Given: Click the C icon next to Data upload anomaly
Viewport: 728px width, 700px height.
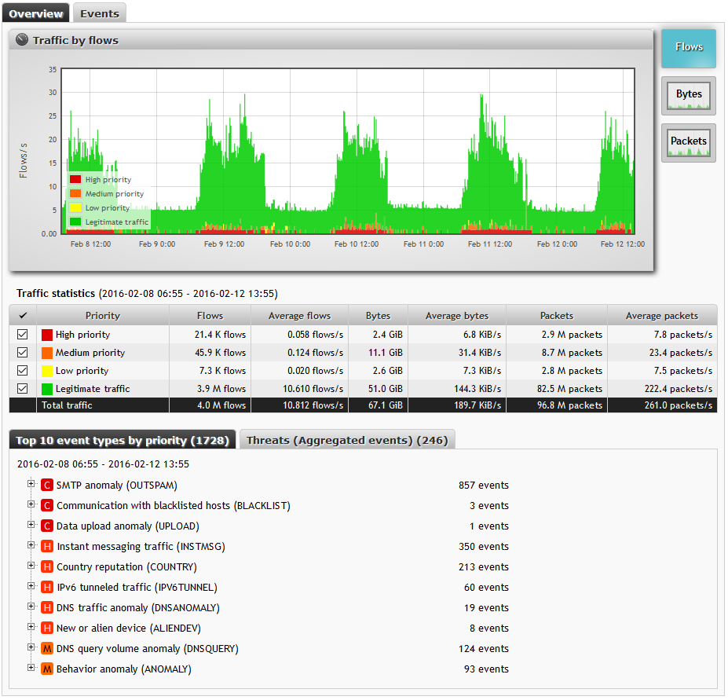Looking at the screenshot, I should 46,526.
